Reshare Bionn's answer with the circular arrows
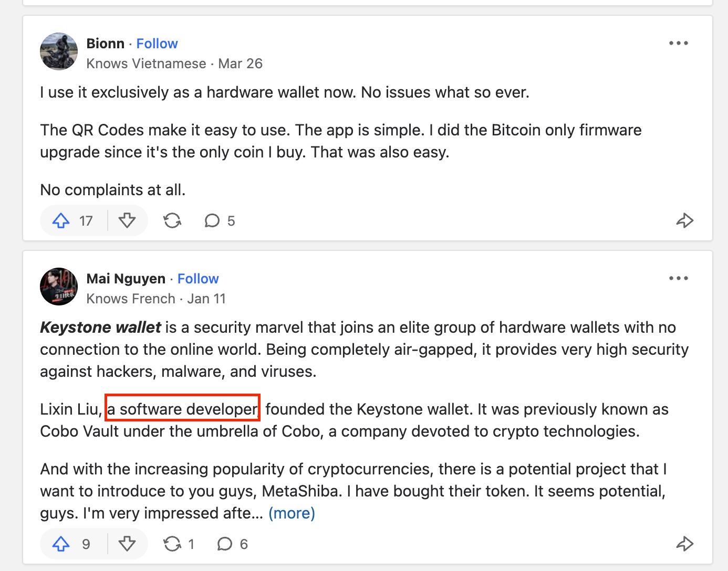Screen dimensions: 728x571 tap(172, 221)
